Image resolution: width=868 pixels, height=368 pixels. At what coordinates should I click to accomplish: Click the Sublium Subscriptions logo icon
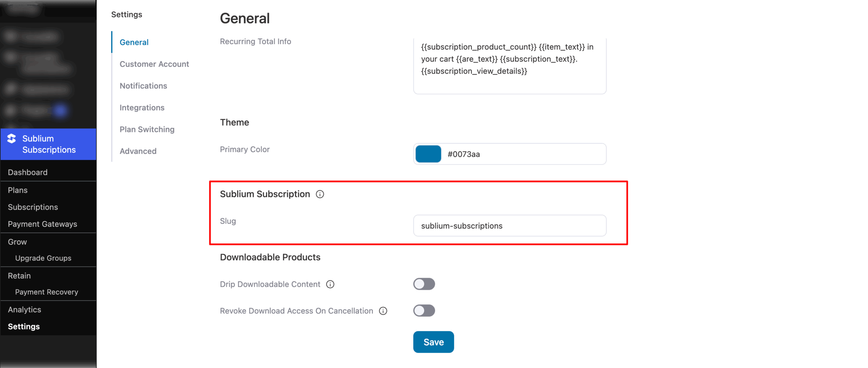(x=11, y=139)
